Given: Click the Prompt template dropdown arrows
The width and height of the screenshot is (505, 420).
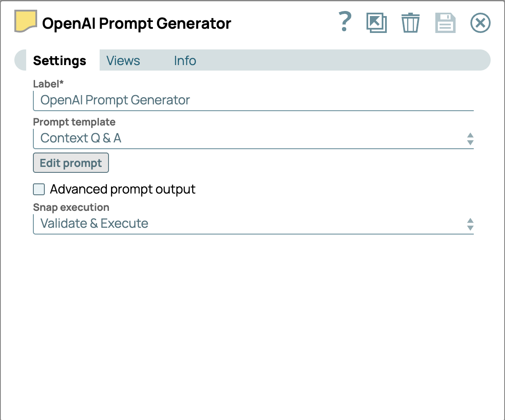Looking at the screenshot, I should coord(470,139).
